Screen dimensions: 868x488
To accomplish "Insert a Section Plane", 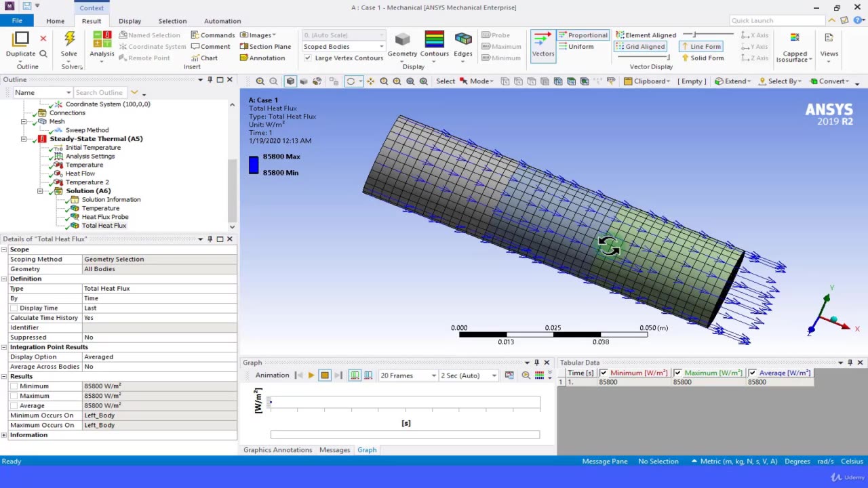I will tap(265, 47).
